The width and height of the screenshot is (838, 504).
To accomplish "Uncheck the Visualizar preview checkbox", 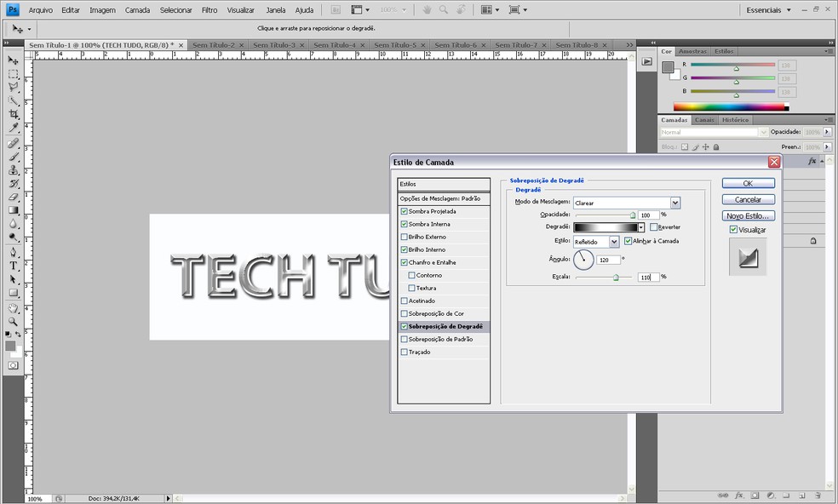I will tap(733, 230).
